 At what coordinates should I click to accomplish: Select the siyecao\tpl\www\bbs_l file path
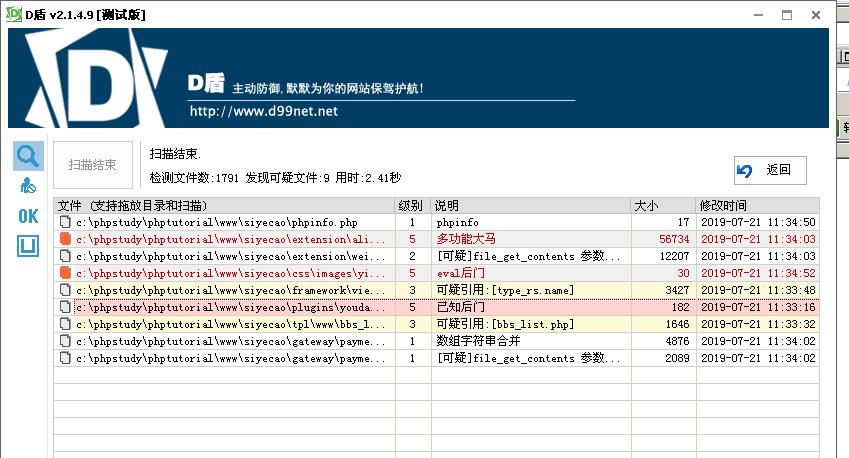[231, 325]
